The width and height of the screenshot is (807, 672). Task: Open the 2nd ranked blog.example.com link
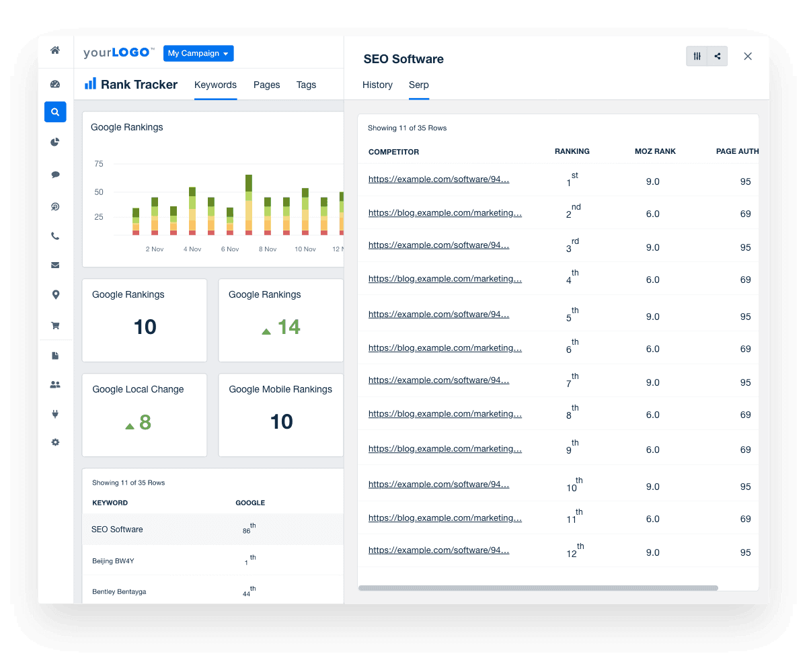point(445,213)
